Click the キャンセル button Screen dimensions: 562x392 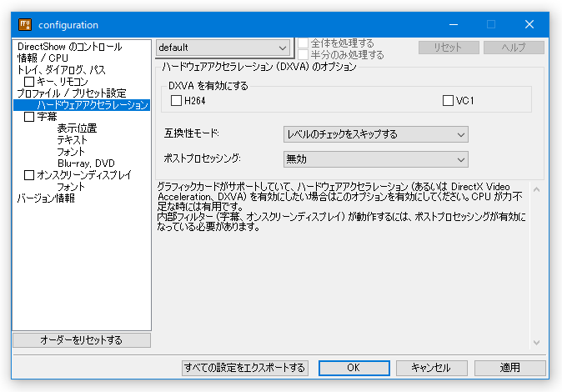coord(432,368)
